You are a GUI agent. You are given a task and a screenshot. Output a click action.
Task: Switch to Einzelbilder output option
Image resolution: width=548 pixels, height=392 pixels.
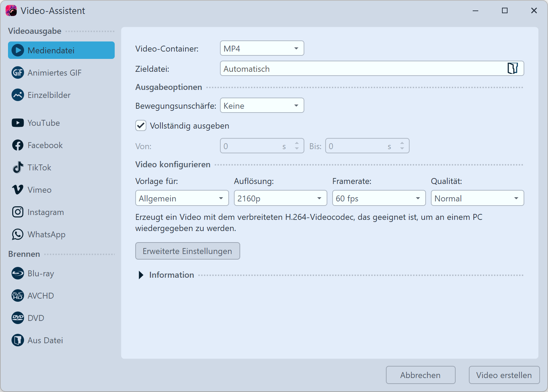(49, 95)
